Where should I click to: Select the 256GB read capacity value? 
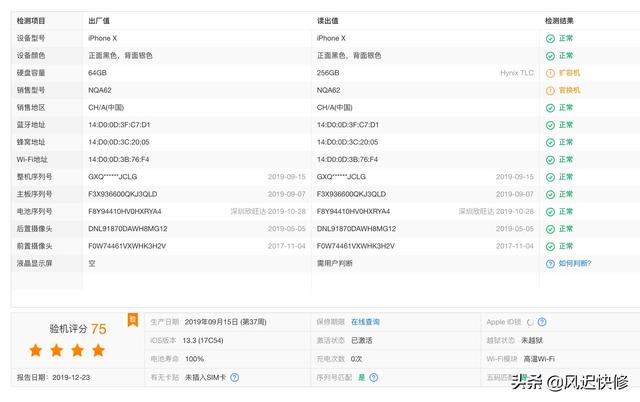328,73
